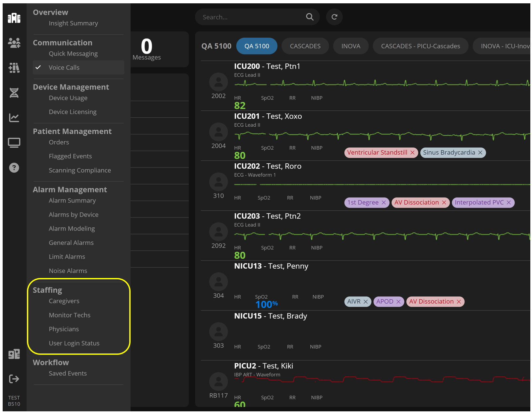Click the ICU200 patient avatar thumbnail
Viewport: 532px width, 415px height.
click(x=218, y=82)
